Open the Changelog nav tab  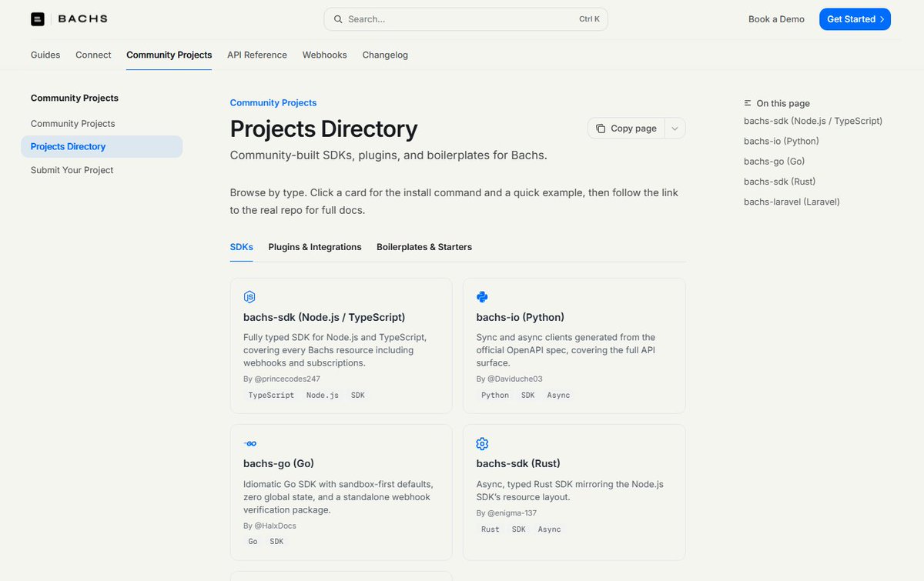click(385, 55)
